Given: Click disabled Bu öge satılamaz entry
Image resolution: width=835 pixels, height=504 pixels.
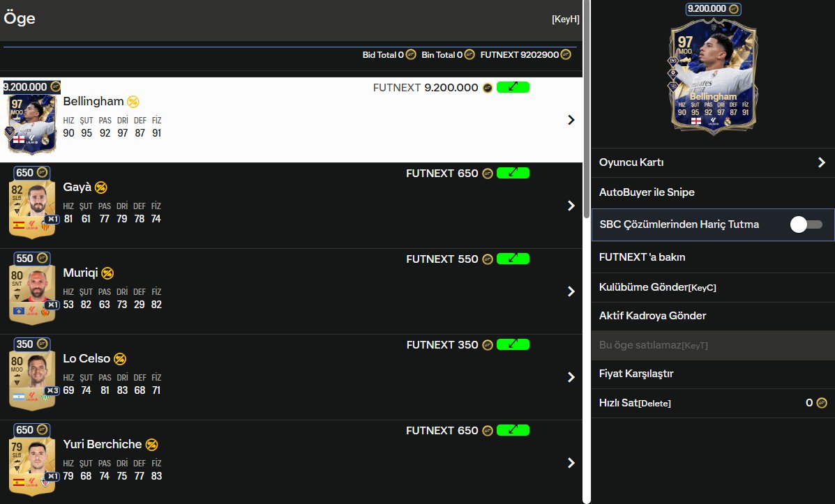Looking at the screenshot, I should (713, 345).
